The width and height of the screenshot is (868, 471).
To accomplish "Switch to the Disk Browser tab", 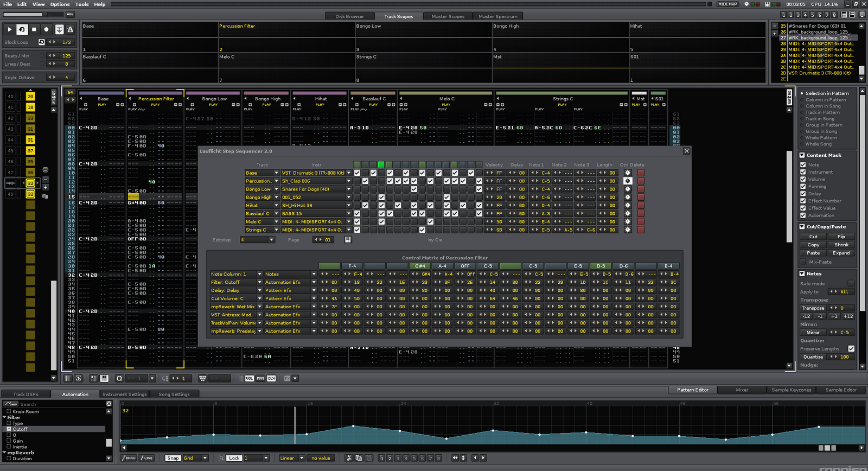I will pos(349,16).
